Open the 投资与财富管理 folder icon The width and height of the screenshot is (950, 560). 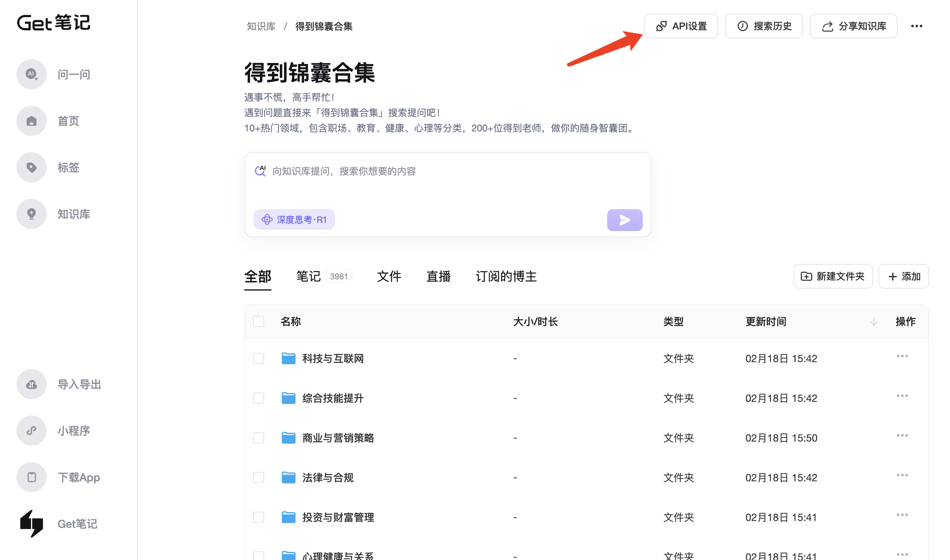click(288, 517)
